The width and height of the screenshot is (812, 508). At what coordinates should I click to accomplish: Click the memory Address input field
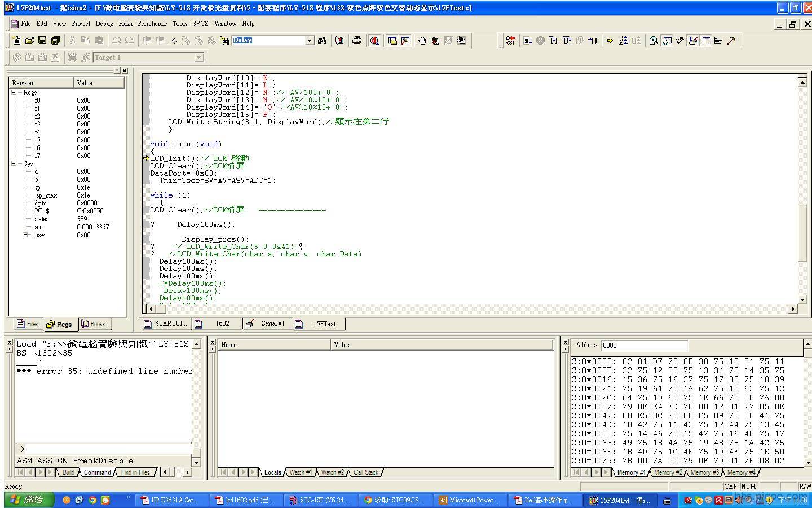coord(645,345)
